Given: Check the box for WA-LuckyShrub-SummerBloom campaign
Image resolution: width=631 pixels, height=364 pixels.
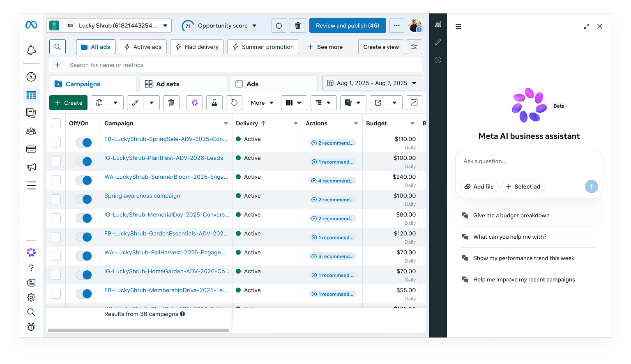Looking at the screenshot, I should point(56,180).
